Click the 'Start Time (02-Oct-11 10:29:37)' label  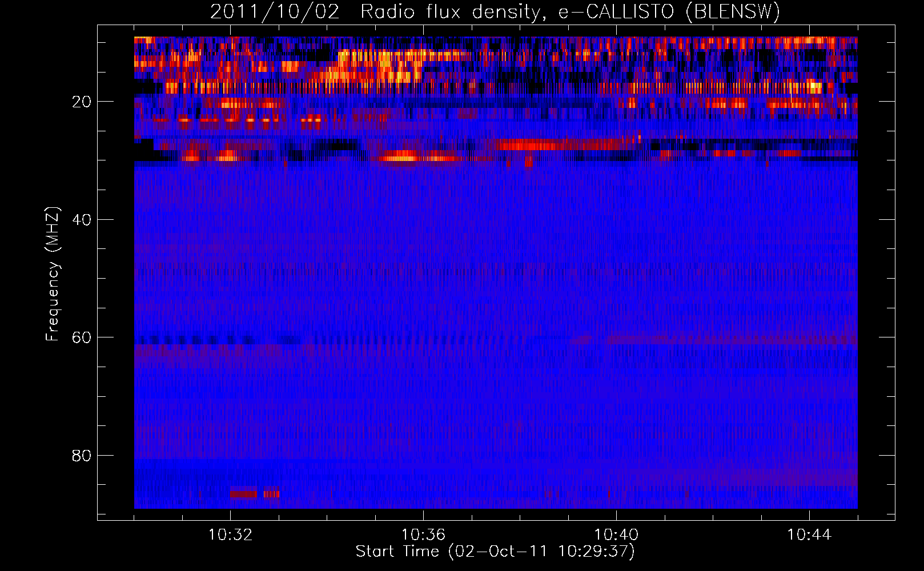[495, 552]
